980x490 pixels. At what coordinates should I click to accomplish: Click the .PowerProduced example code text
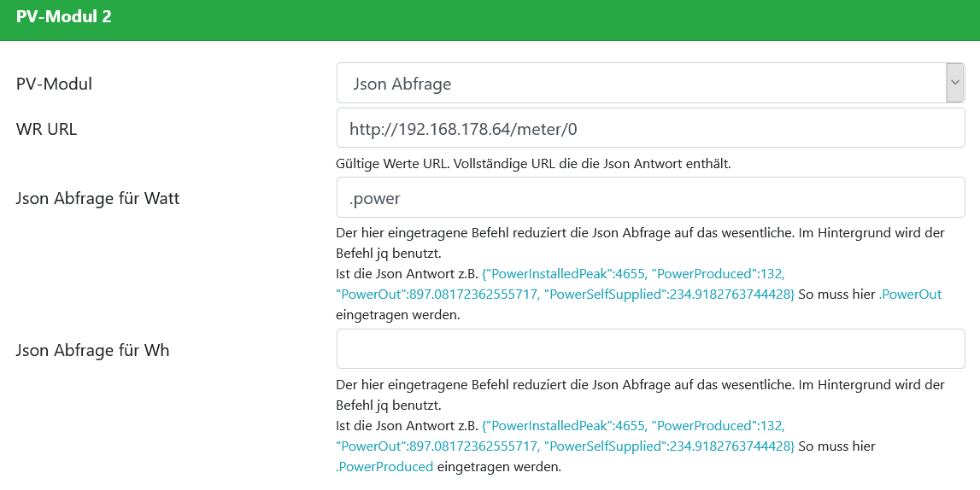384,467
